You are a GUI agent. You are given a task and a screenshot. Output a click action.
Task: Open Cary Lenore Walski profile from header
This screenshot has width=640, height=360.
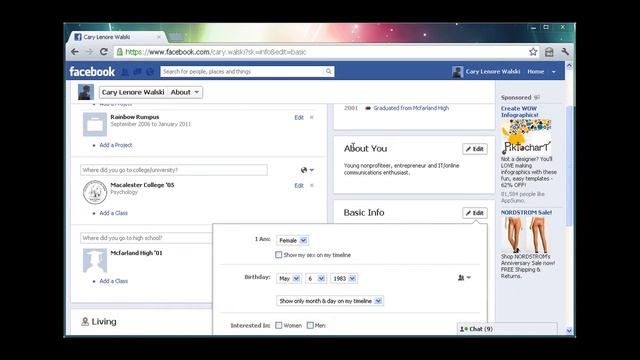[x=493, y=71]
